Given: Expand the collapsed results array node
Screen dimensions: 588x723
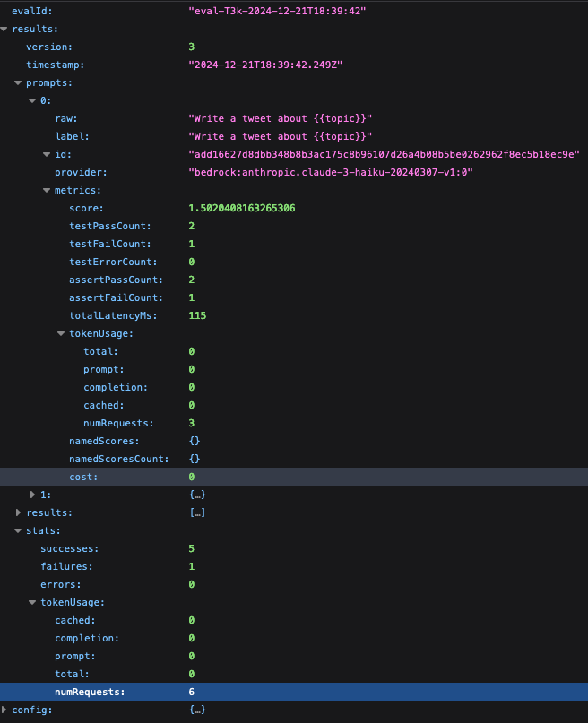Looking at the screenshot, I should coord(18,512).
